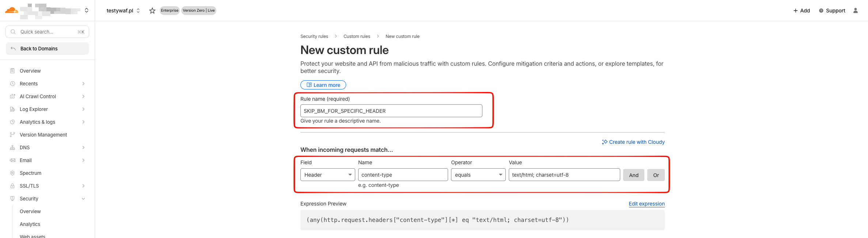The width and height of the screenshot is (868, 238).
Task: Expand the Analytics & logs chevron
Action: click(x=83, y=122)
